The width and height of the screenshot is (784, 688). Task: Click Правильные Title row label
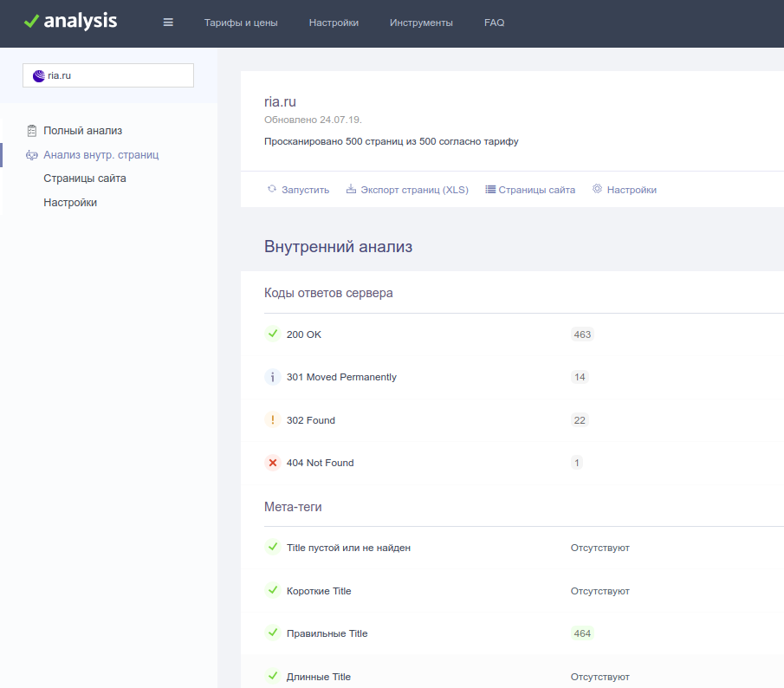327,633
